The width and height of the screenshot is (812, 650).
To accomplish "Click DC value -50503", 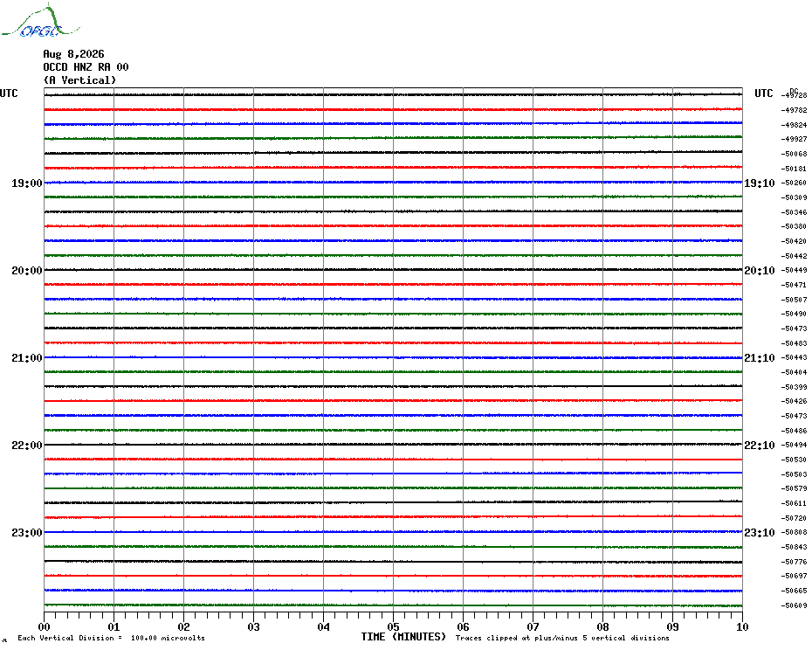I will click(794, 474).
